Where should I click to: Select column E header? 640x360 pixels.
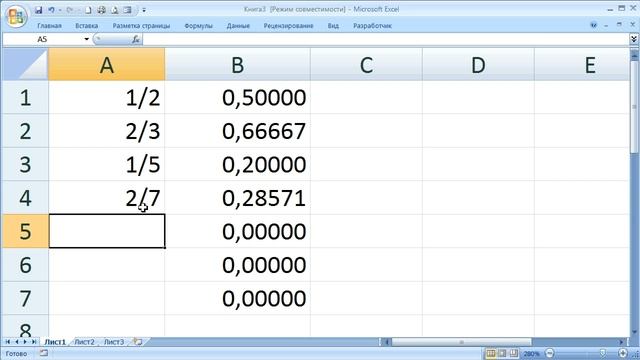tap(582, 64)
